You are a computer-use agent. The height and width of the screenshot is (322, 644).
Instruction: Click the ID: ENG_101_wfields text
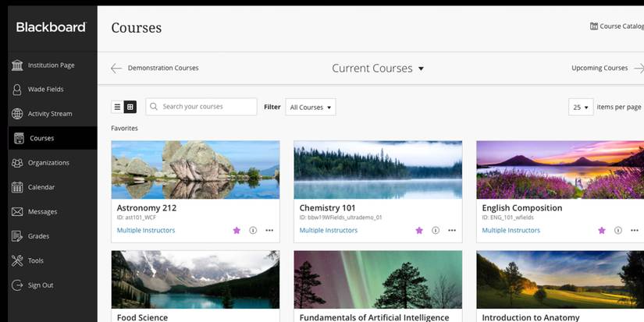pyautogui.click(x=508, y=218)
